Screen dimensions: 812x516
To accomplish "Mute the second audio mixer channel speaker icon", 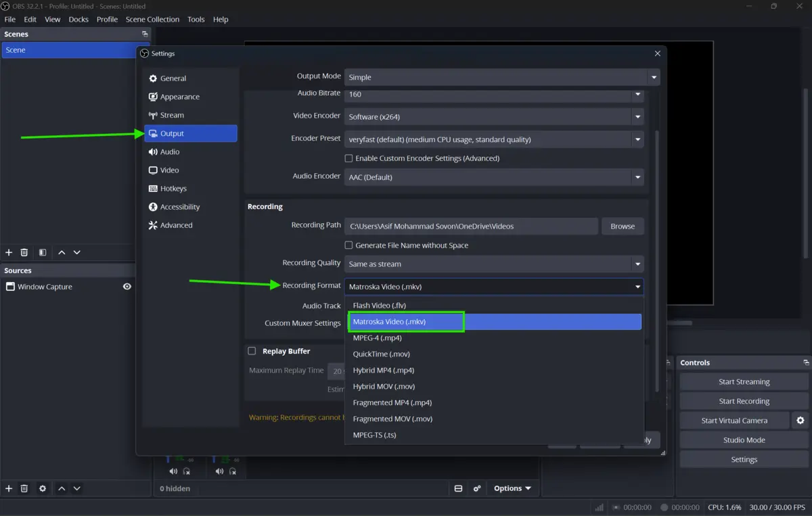I will (219, 471).
